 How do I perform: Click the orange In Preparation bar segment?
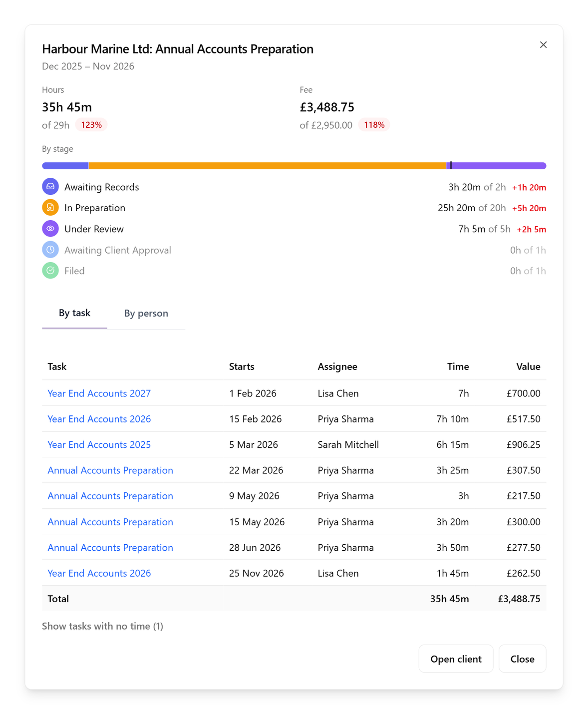pyautogui.click(x=267, y=166)
